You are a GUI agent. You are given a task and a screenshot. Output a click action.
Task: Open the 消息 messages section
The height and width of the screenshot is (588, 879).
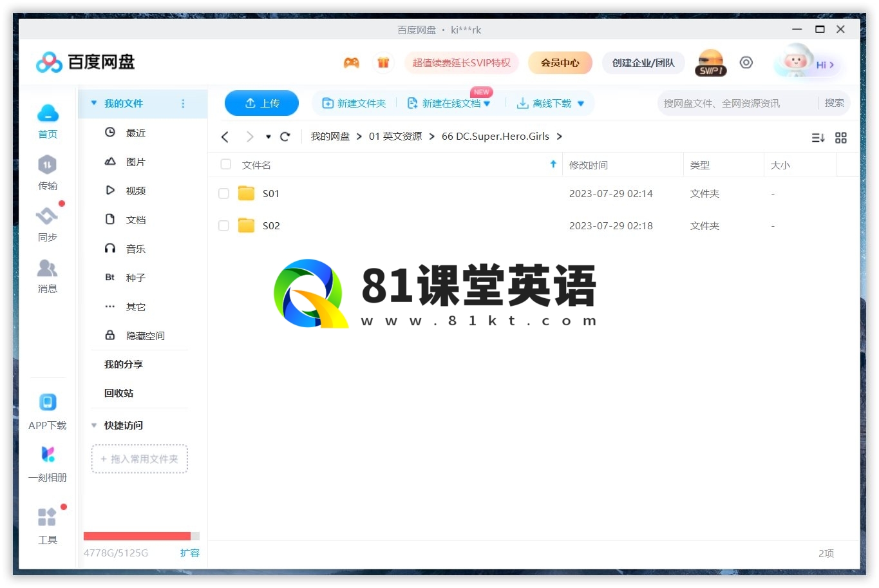[x=48, y=276]
